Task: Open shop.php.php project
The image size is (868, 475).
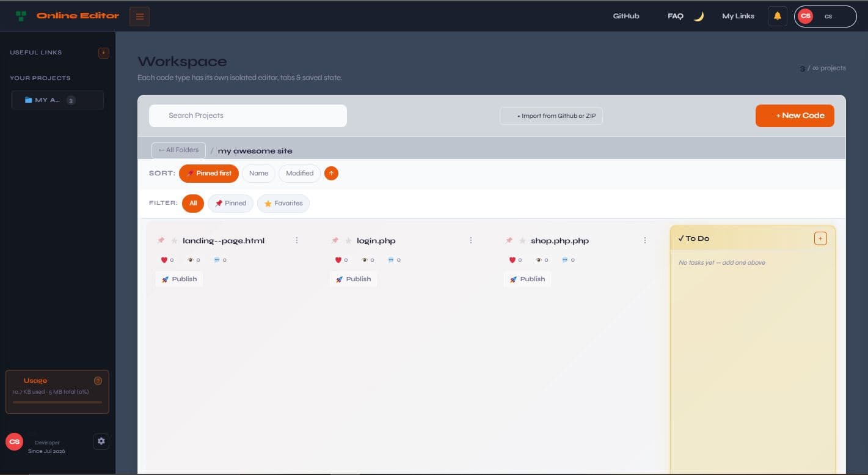Action: 560,241
